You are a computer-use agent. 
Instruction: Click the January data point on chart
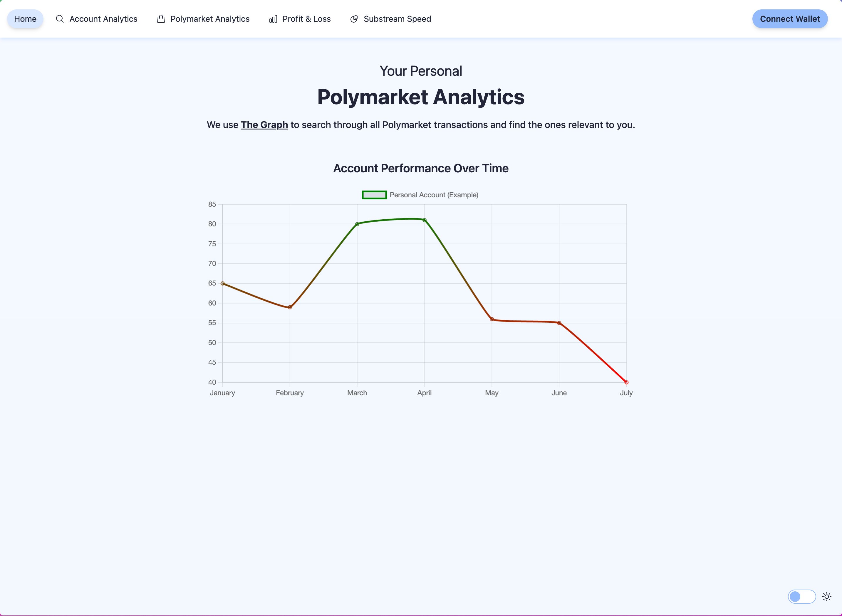[223, 283]
